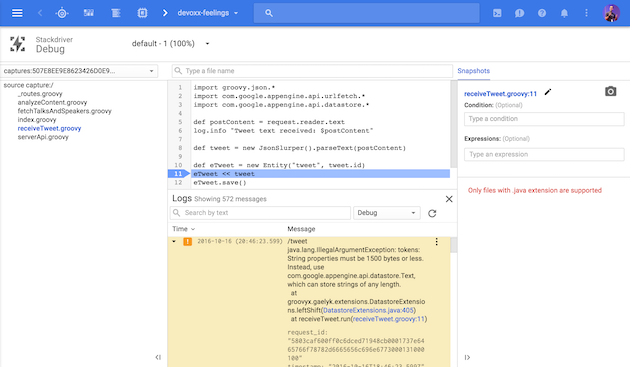Click the Logs Search by text field

click(x=260, y=213)
